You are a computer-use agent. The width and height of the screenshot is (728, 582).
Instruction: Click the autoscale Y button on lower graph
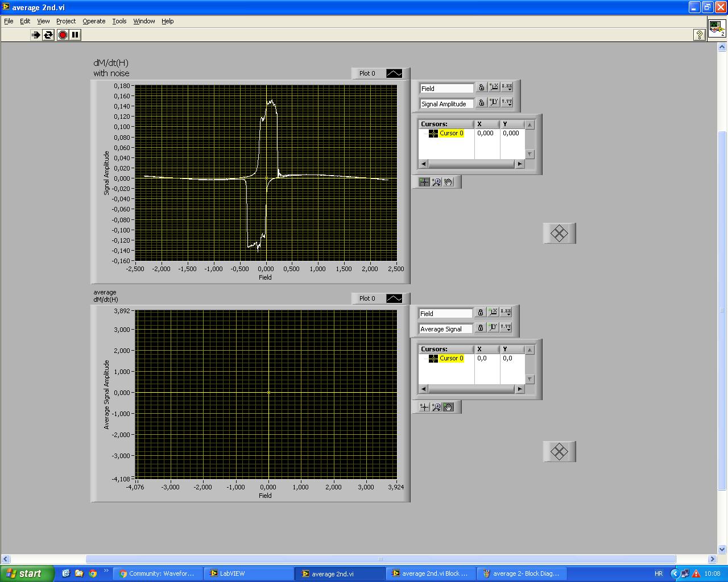(493, 328)
